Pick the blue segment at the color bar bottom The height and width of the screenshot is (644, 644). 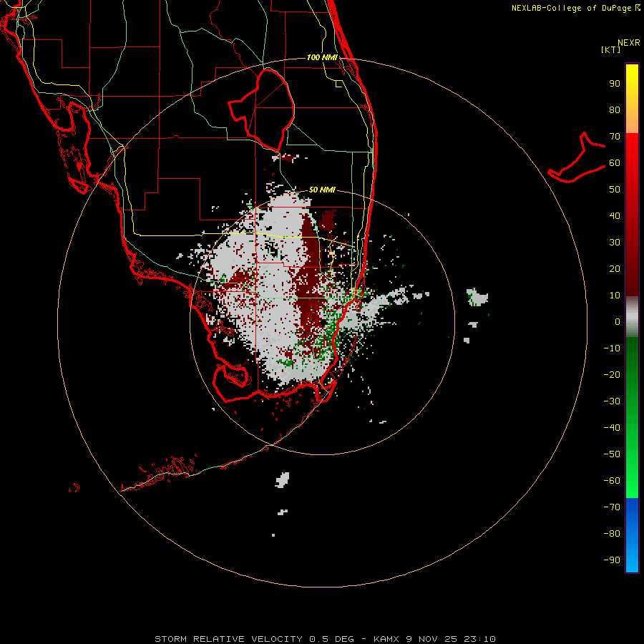coord(632,535)
